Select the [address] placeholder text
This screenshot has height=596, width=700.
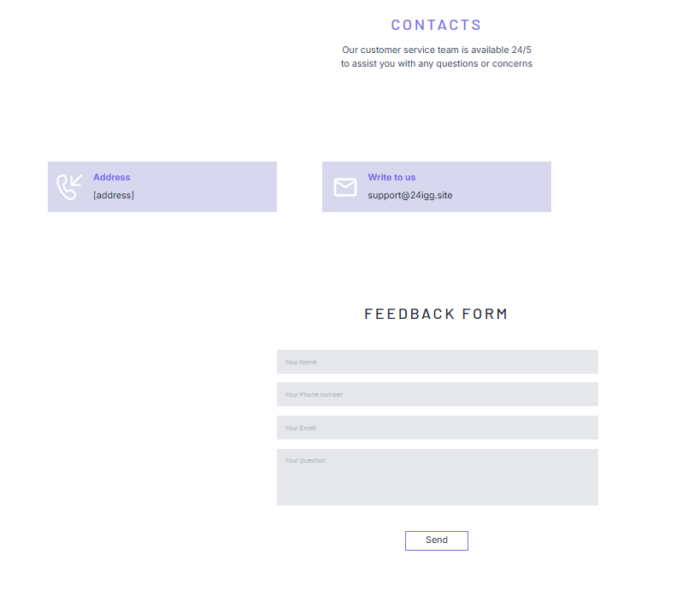(113, 195)
